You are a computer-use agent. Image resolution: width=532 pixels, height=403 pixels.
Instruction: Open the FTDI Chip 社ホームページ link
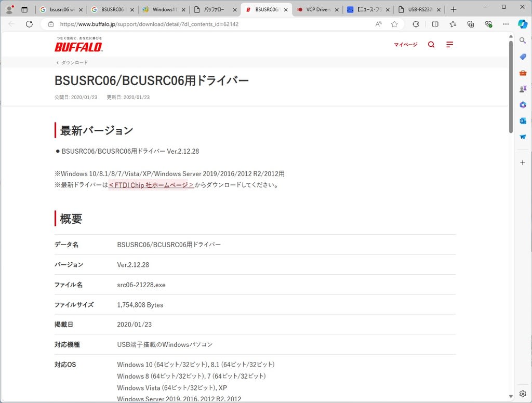151,185
